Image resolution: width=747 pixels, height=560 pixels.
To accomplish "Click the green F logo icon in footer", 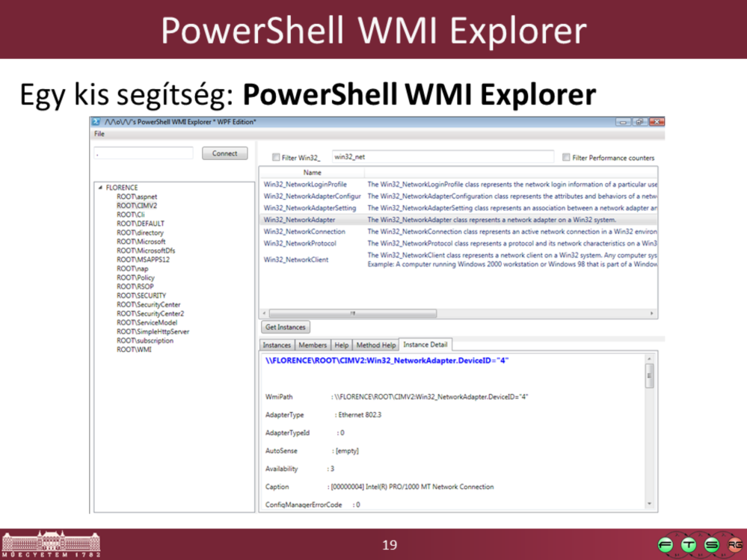I will (x=665, y=545).
